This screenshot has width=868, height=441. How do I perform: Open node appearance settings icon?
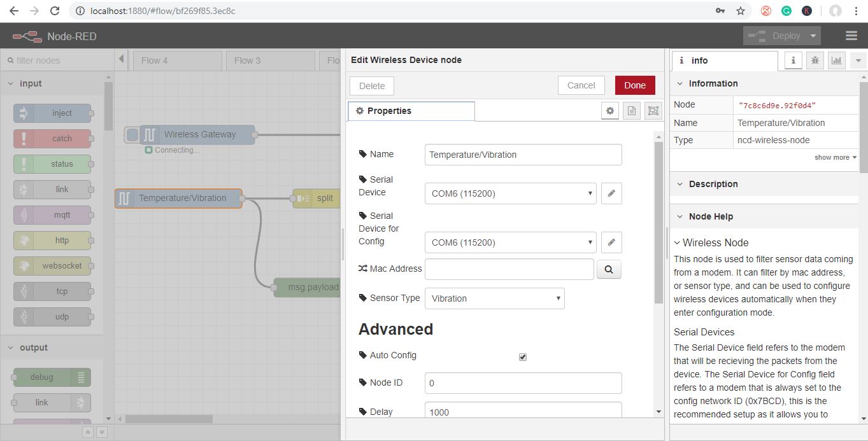coord(653,111)
